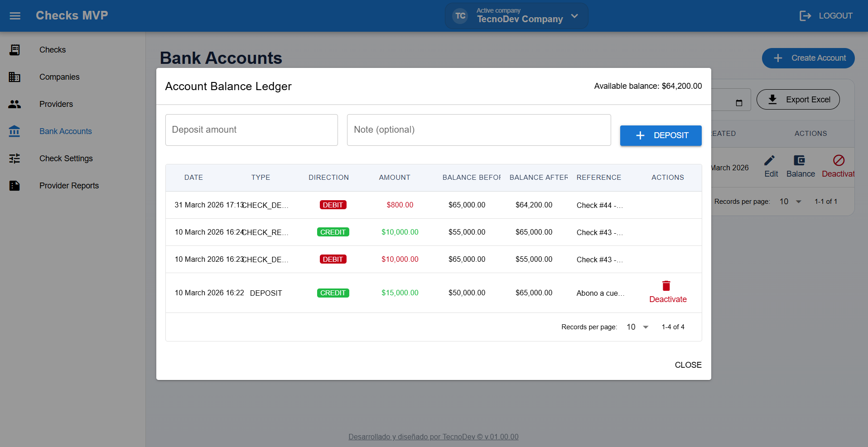Screen dimensions: 868x447
Task: Click the Checks receipt icon in sidebar
Action: (x=14, y=50)
